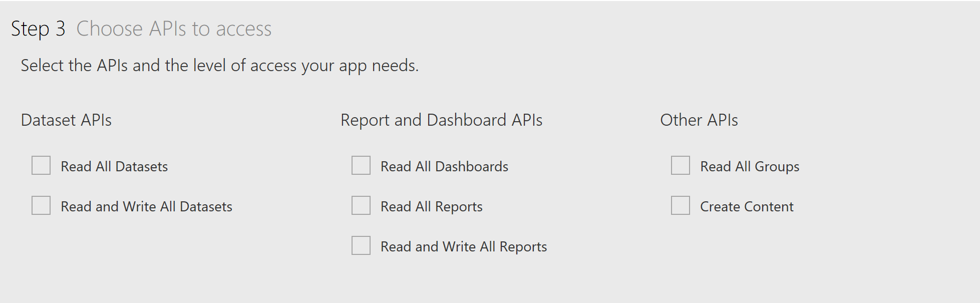Click the "Read and Write All Datasets" label

click(146, 206)
